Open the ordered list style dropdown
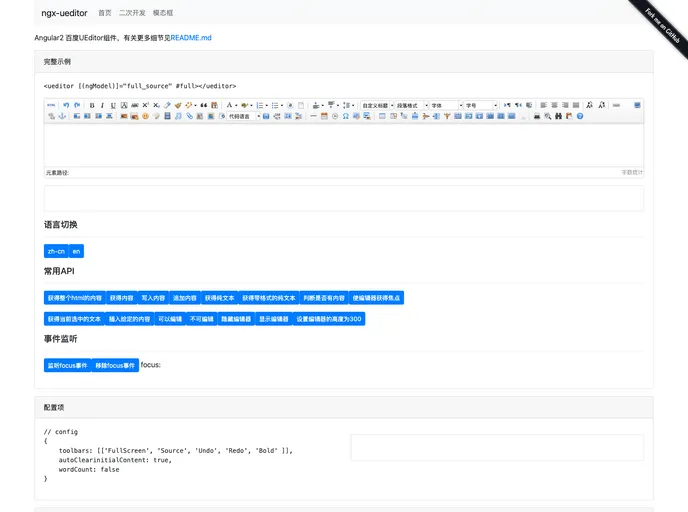 (267, 105)
